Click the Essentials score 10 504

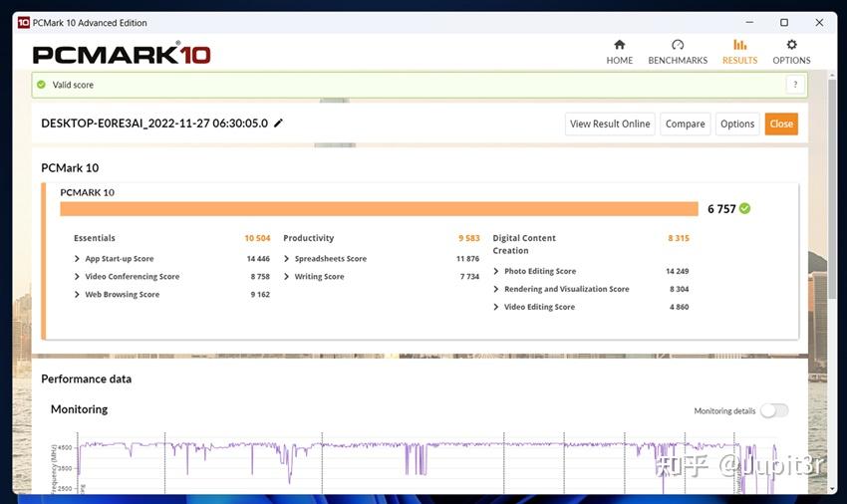[x=257, y=238]
